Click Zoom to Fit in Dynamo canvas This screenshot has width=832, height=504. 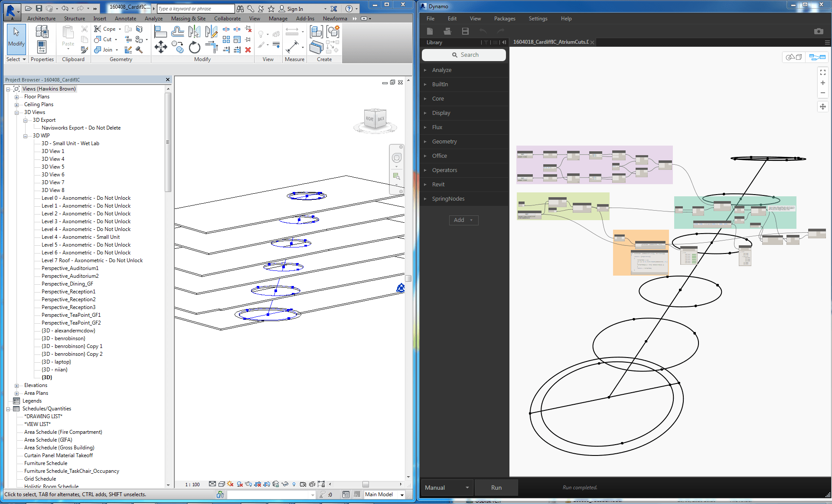pos(822,72)
